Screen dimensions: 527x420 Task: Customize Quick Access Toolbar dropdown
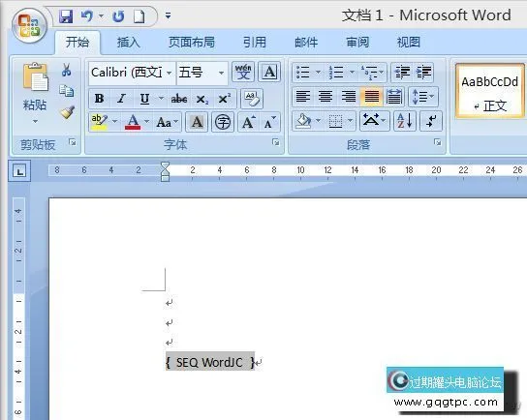168,15
